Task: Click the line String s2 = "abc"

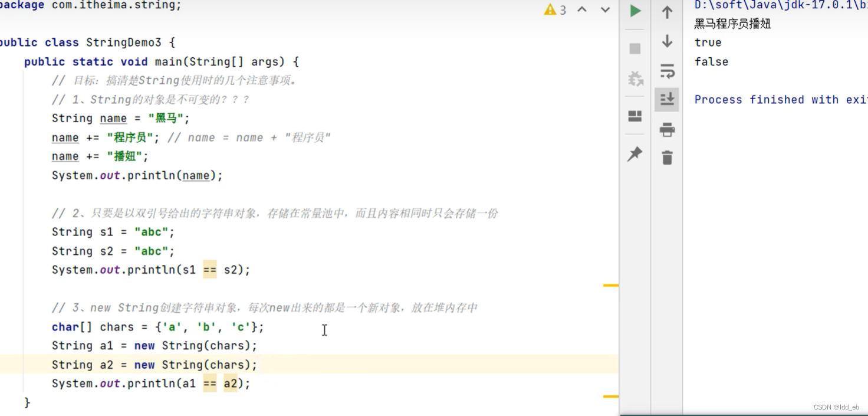Action: pyautogui.click(x=113, y=251)
